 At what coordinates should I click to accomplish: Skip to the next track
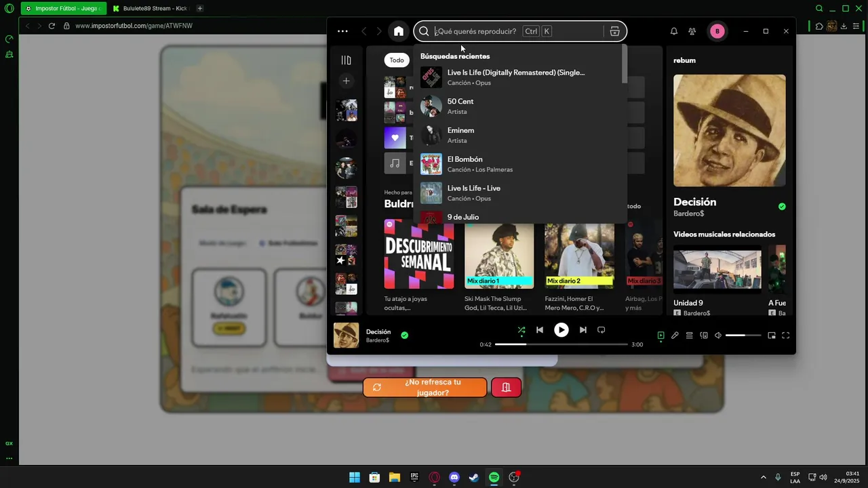[x=583, y=330]
